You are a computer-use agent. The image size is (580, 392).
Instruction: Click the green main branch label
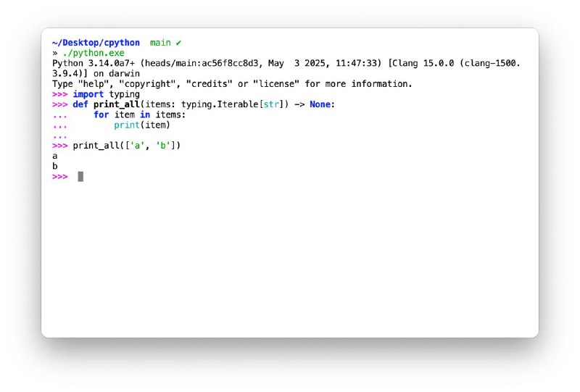pyautogui.click(x=160, y=43)
